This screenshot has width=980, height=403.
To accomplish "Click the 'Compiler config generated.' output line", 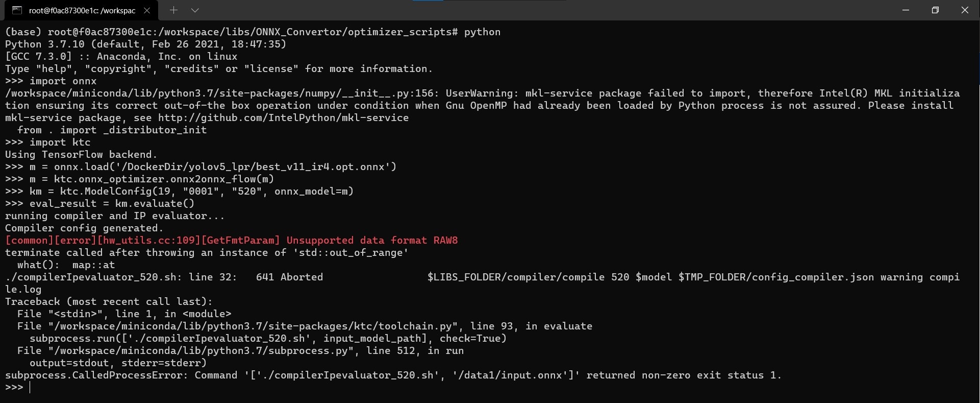I will point(84,228).
